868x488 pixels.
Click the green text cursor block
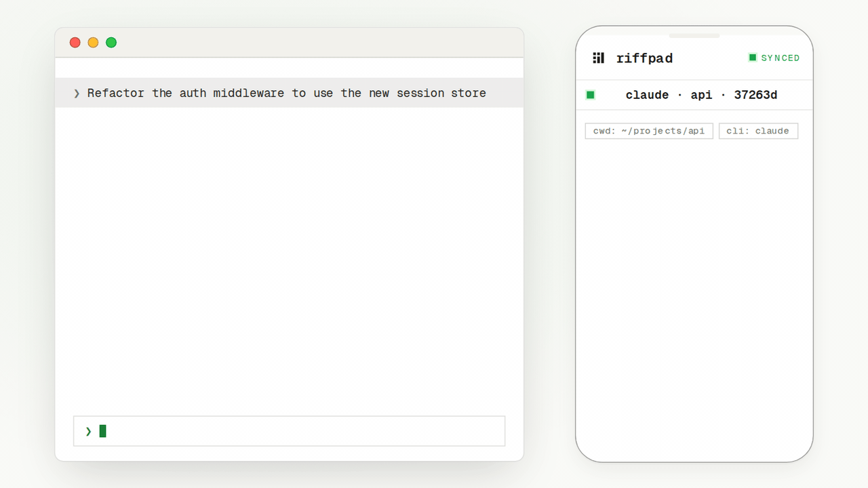[103, 431]
